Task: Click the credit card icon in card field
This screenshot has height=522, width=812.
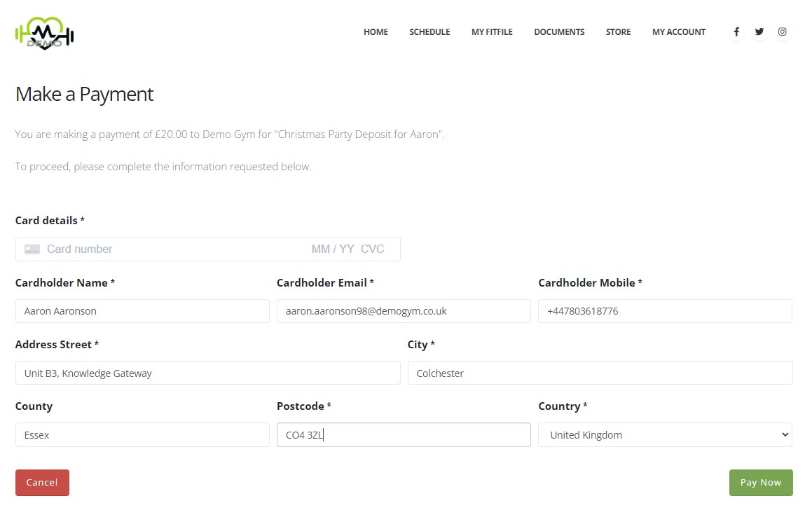Action: 32,249
